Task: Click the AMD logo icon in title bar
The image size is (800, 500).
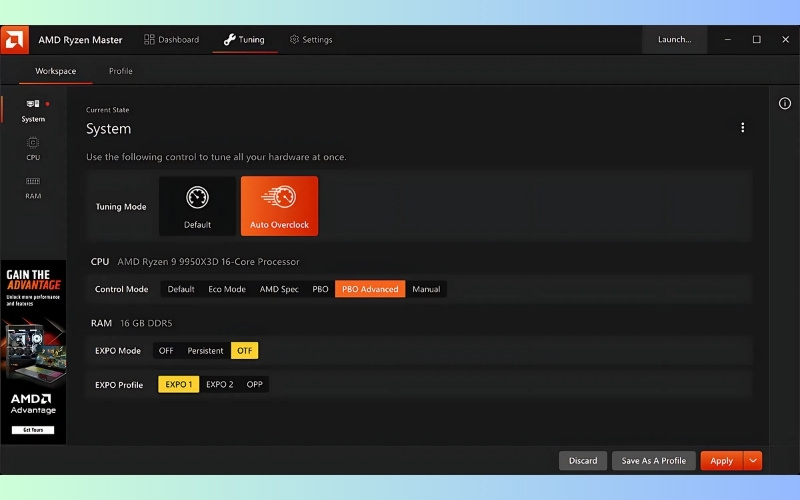Action: [14, 40]
